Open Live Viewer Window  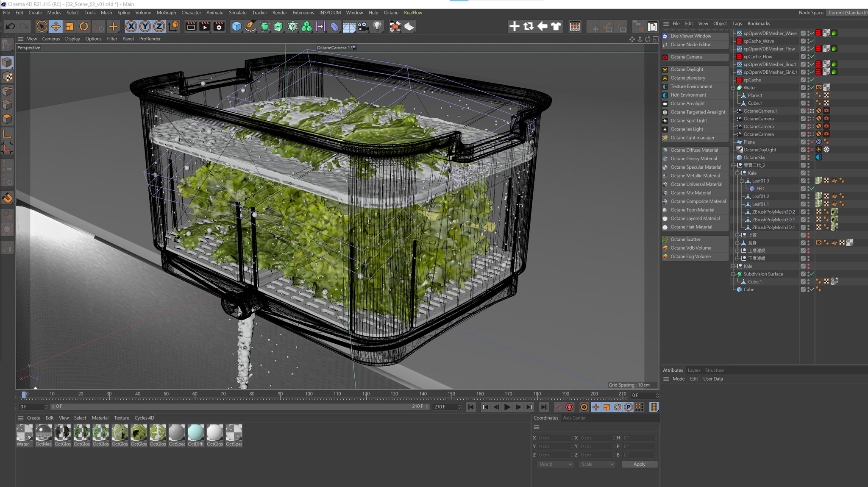(695, 36)
